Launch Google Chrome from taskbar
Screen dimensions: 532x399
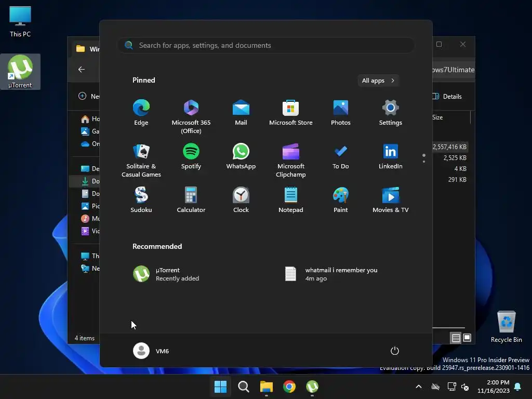289,387
